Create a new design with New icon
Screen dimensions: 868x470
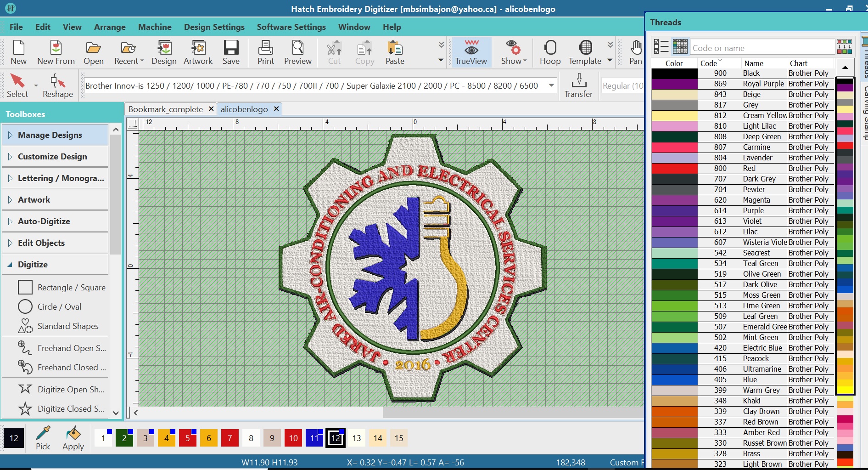point(18,52)
